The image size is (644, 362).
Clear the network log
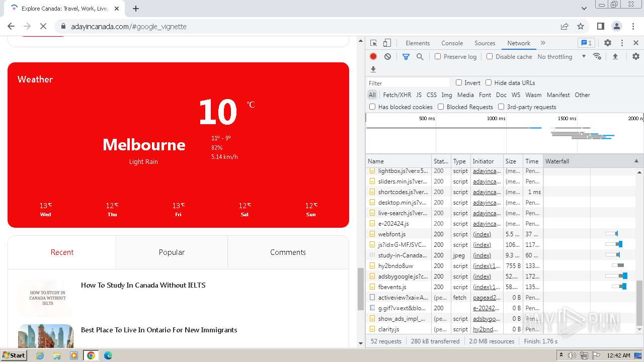387,57
